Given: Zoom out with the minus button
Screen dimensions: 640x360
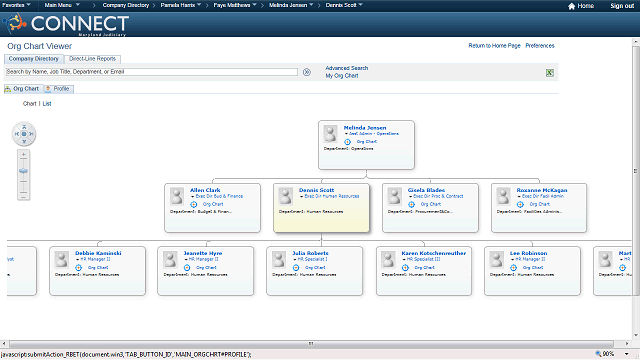Looking at the screenshot, I should (24, 197).
